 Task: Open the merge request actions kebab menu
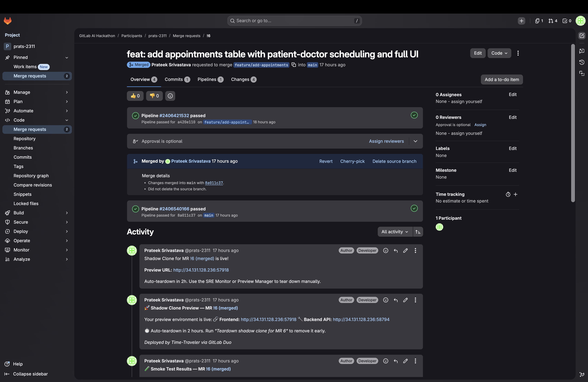[x=518, y=53]
